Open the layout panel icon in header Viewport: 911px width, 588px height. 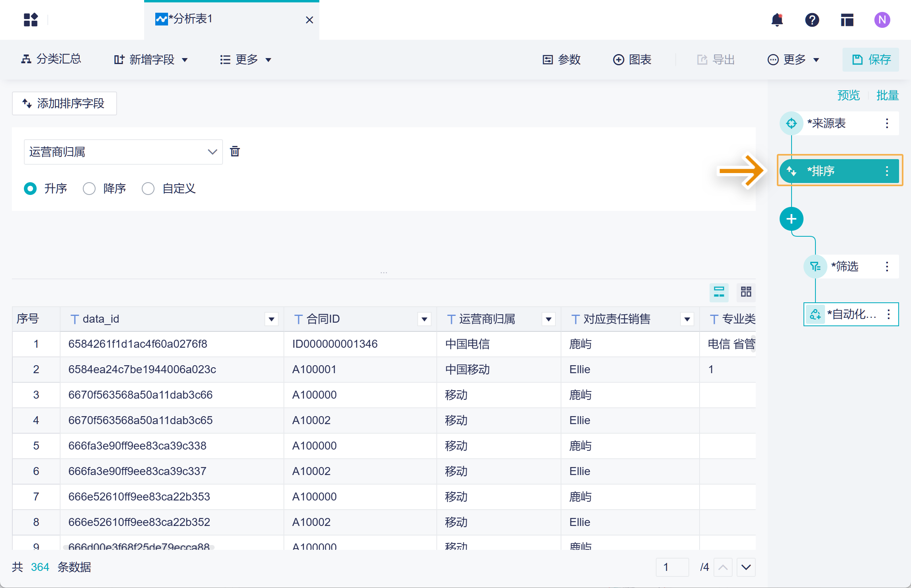[x=847, y=20]
